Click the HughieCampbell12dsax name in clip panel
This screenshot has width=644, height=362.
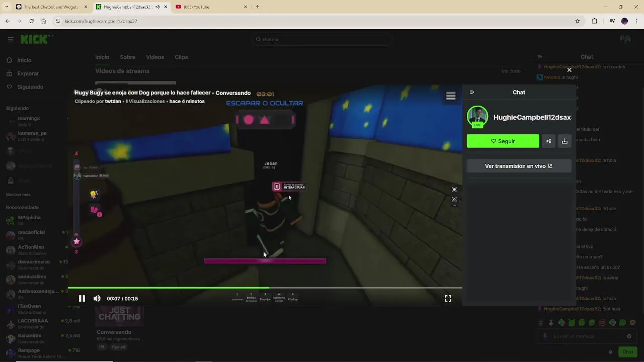click(532, 117)
